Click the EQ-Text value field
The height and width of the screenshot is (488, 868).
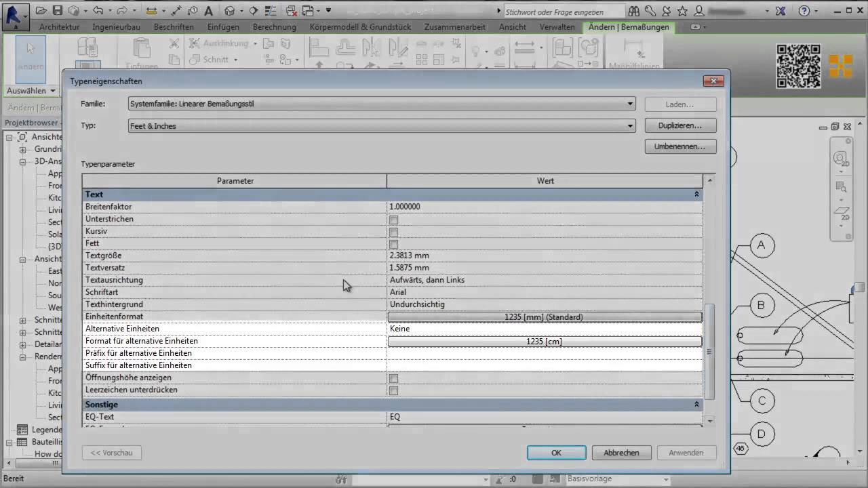pyautogui.click(x=545, y=417)
